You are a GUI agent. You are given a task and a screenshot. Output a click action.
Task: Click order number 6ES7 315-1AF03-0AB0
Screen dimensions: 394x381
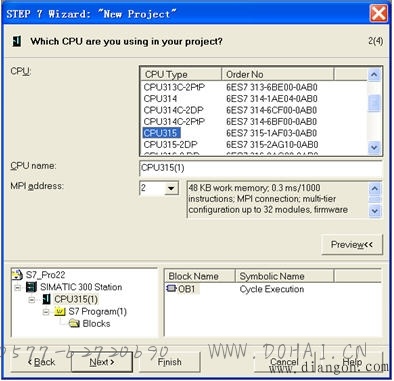[x=272, y=133]
